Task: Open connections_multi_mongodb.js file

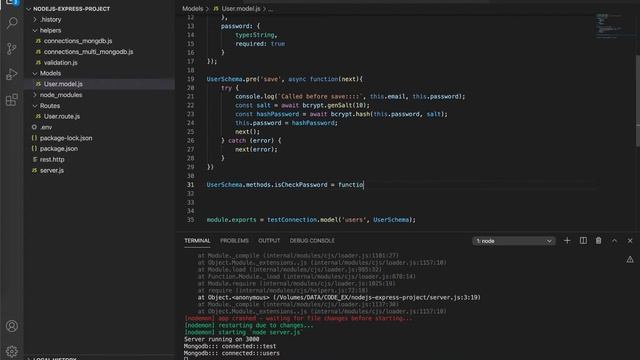Action: 88,52
